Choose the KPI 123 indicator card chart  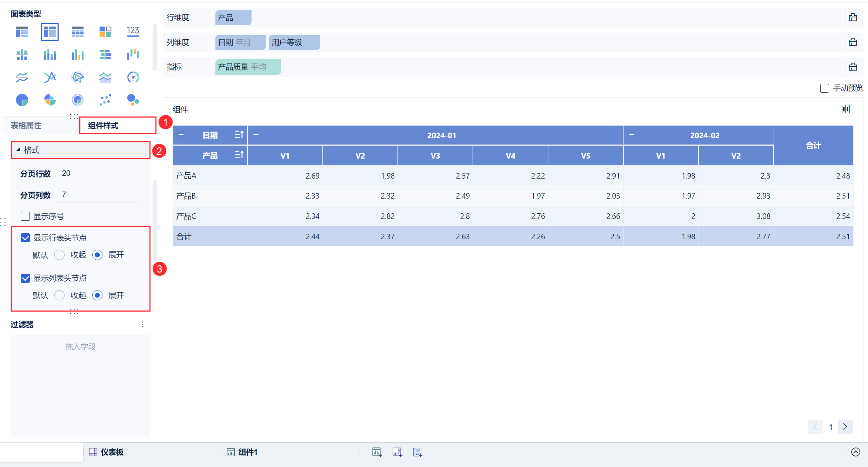pos(133,32)
